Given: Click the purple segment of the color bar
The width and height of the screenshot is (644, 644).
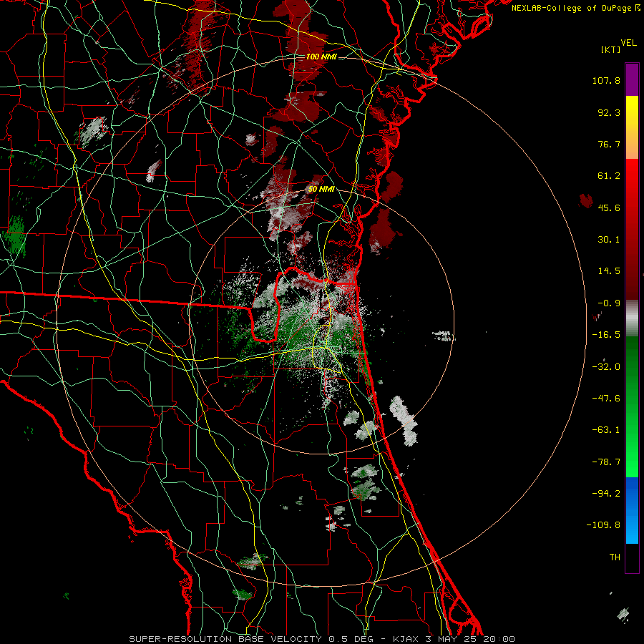Looking at the screenshot, I should [632, 80].
